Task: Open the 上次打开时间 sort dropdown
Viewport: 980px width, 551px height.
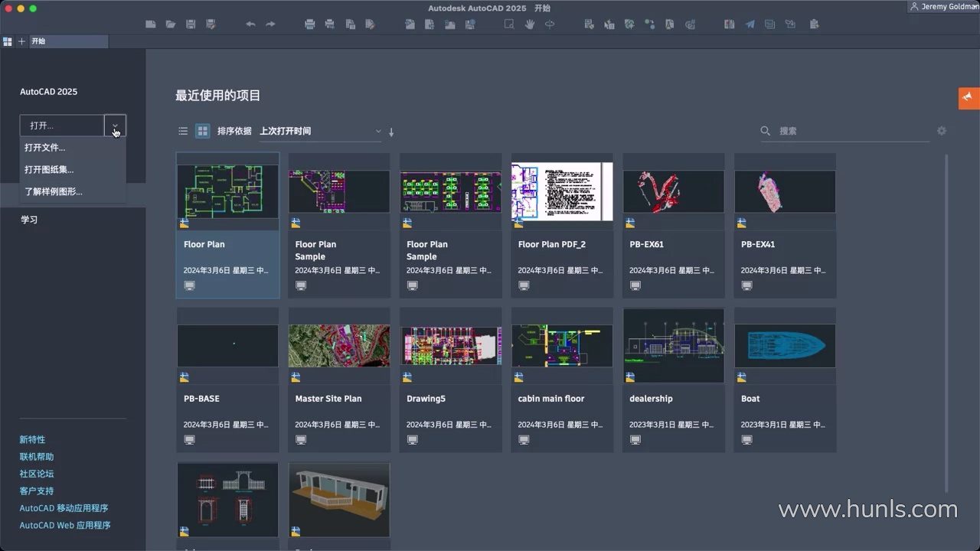Action: pyautogui.click(x=320, y=131)
